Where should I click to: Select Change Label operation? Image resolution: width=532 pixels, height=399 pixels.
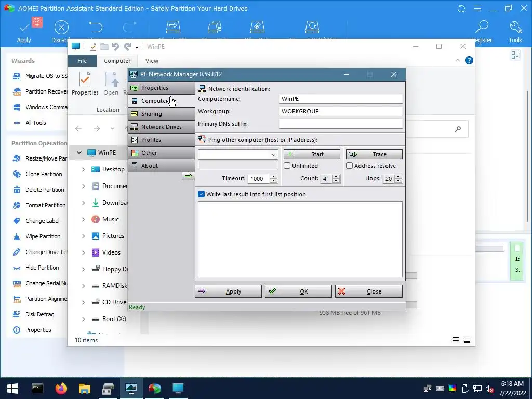pyautogui.click(x=36, y=221)
